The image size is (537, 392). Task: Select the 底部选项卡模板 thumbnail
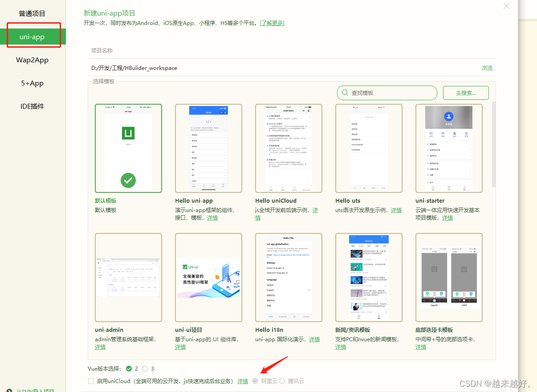pyautogui.click(x=449, y=278)
